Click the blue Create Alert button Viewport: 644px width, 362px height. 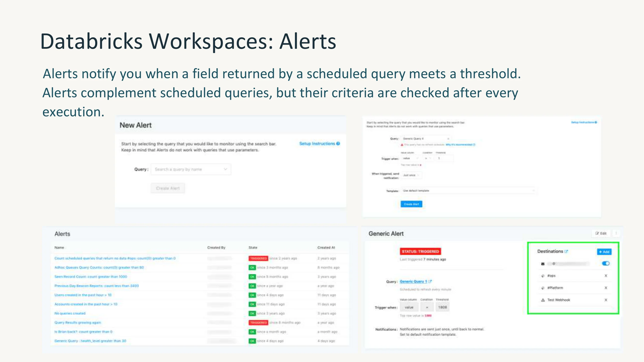(411, 204)
